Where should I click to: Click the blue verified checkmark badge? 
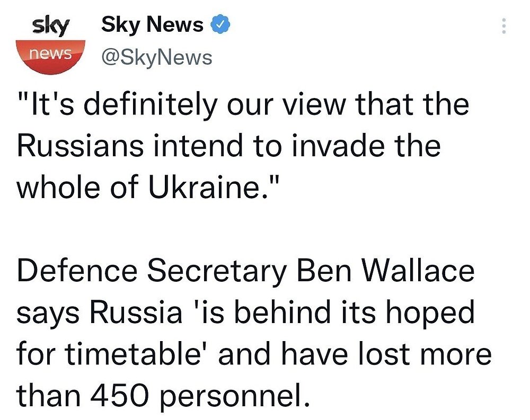pyautogui.click(x=220, y=24)
